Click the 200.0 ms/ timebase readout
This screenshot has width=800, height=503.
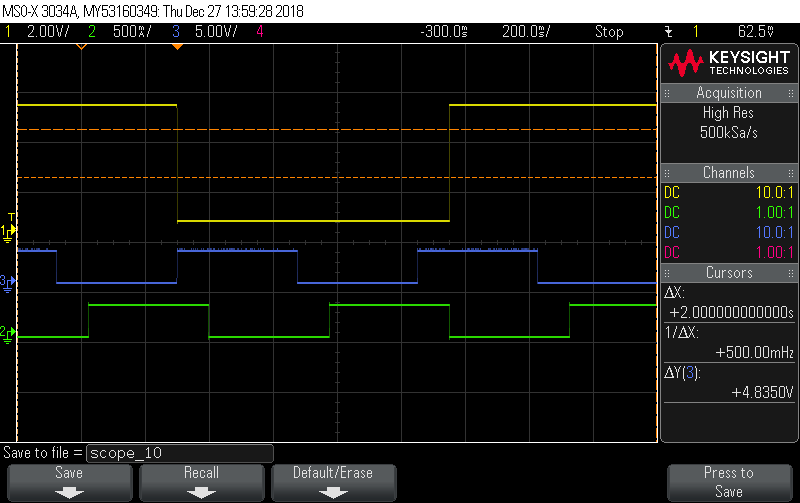(x=526, y=32)
